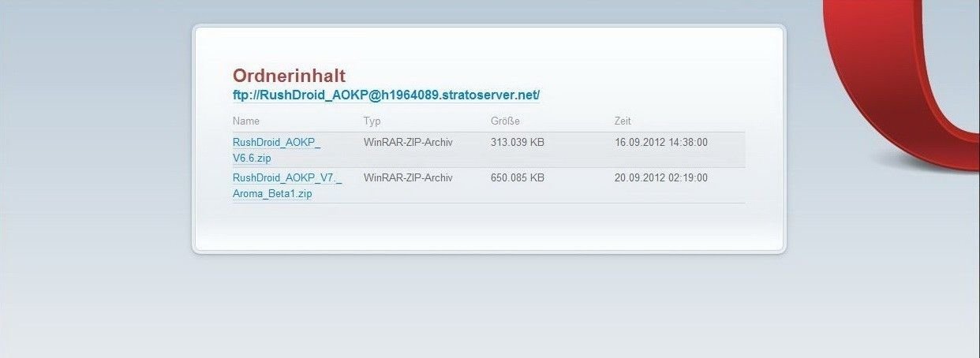Sort by the Typ column header
The width and height of the screenshot is (980, 358).
372,121
